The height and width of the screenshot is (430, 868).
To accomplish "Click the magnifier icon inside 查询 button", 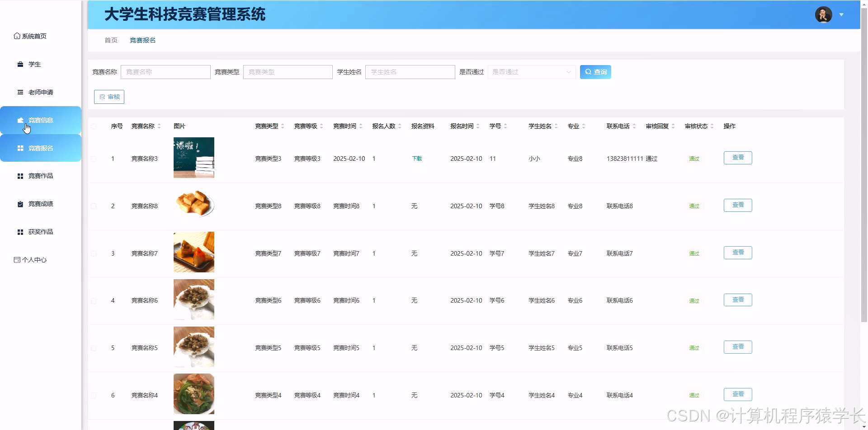I will [x=588, y=72].
